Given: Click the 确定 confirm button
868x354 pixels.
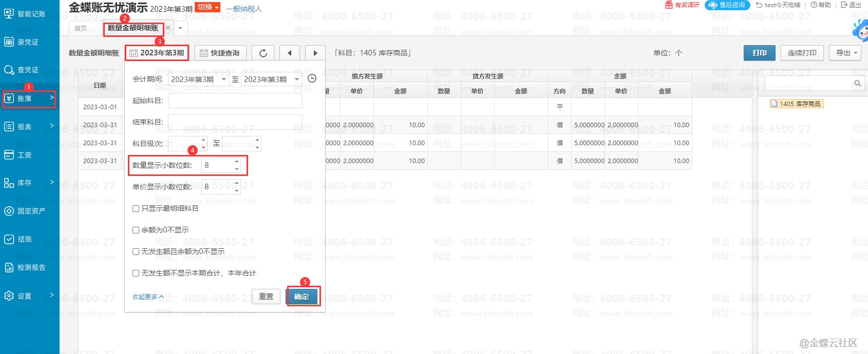Looking at the screenshot, I should (x=302, y=297).
